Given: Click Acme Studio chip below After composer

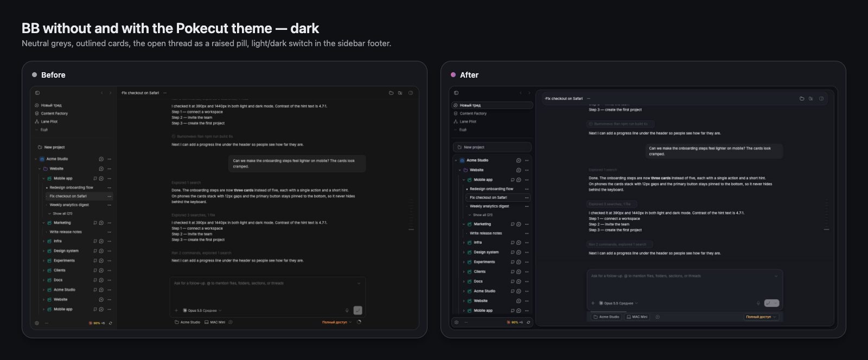Looking at the screenshot, I should (606, 317).
